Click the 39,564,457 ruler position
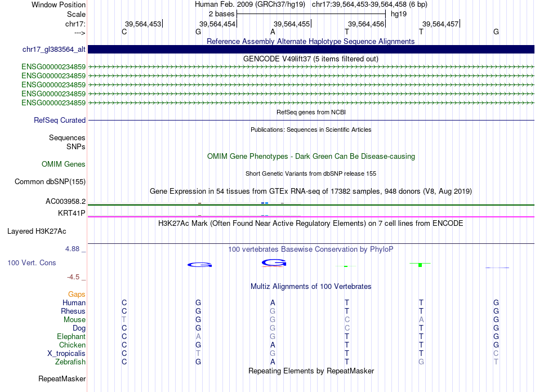Screen dimensions: 535x392 [x=440, y=24]
